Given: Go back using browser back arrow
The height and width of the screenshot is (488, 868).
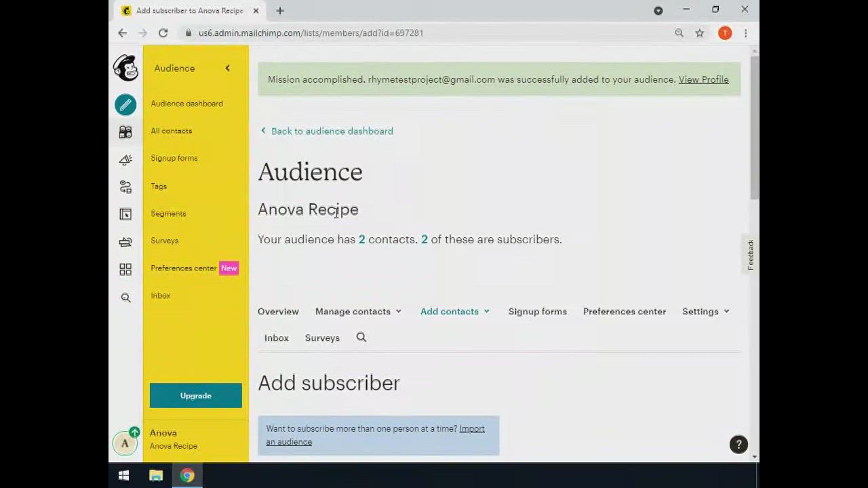Looking at the screenshot, I should coord(122,33).
